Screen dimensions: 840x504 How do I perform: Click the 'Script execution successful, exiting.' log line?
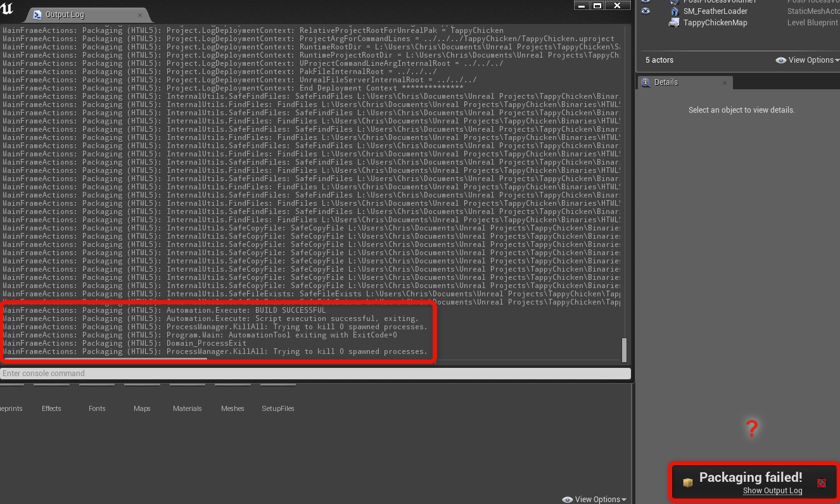coord(210,318)
